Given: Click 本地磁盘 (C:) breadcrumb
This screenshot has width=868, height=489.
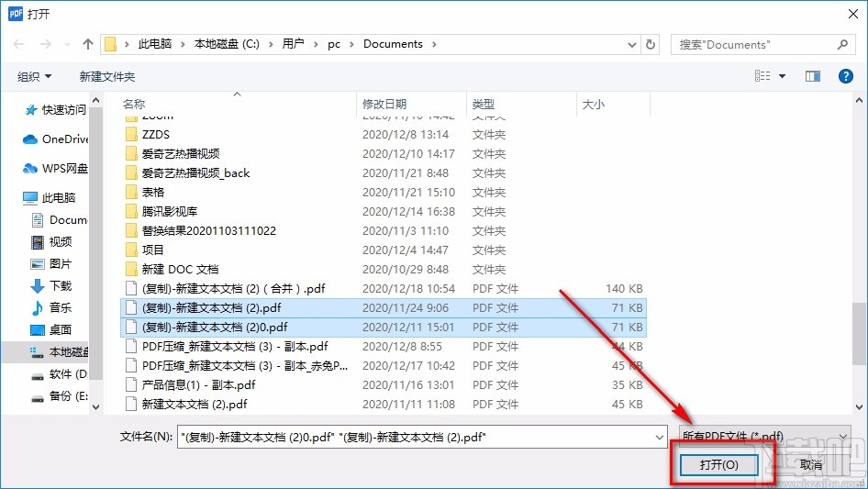Looking at the screenshot, I should [x=227, y=44].
